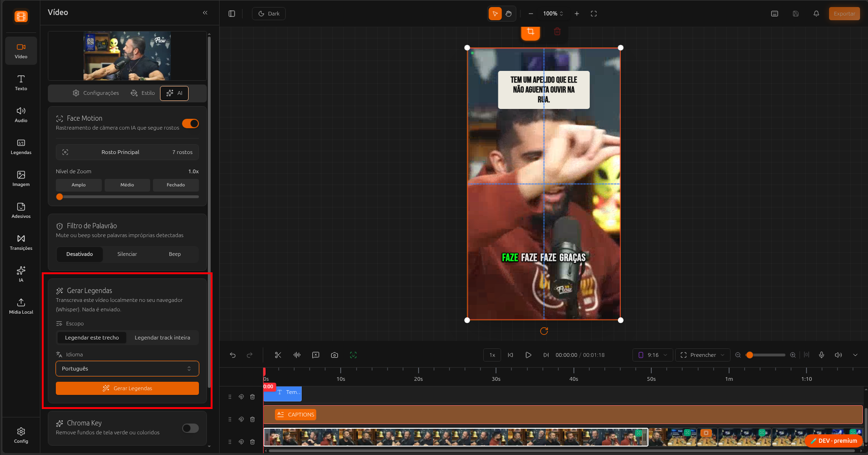
Task: Open the IA sidebar panel
Action: [21, 274]
